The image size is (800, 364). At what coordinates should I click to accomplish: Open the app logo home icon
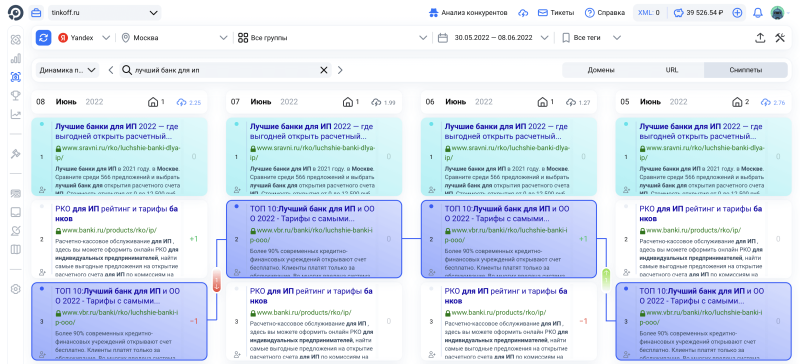[x=15, y=13]
